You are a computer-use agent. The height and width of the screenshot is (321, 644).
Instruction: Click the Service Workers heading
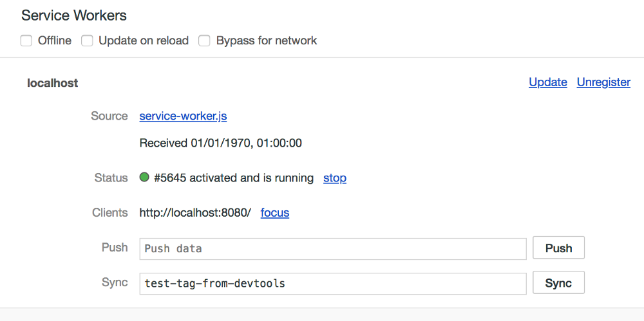pos(74,15)
